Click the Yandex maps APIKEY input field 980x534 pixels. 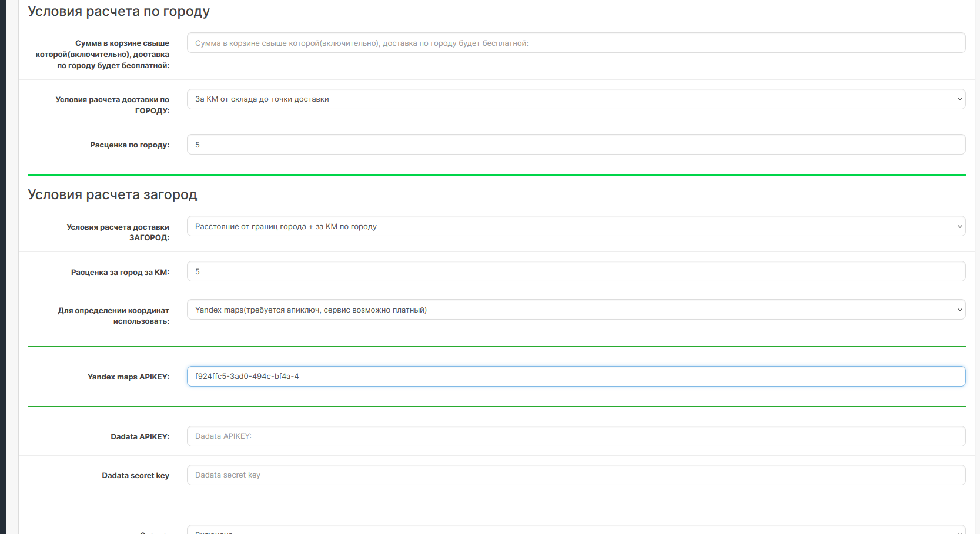tap(576, 377)
